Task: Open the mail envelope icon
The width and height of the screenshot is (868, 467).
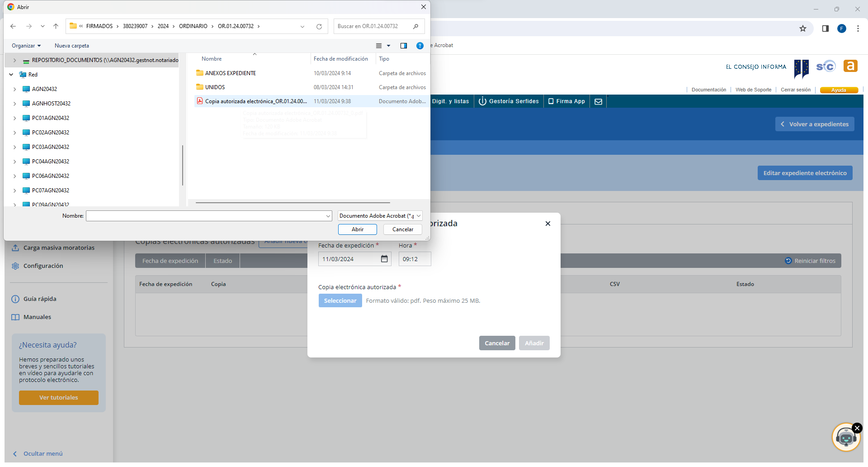Action: point(598,101)
